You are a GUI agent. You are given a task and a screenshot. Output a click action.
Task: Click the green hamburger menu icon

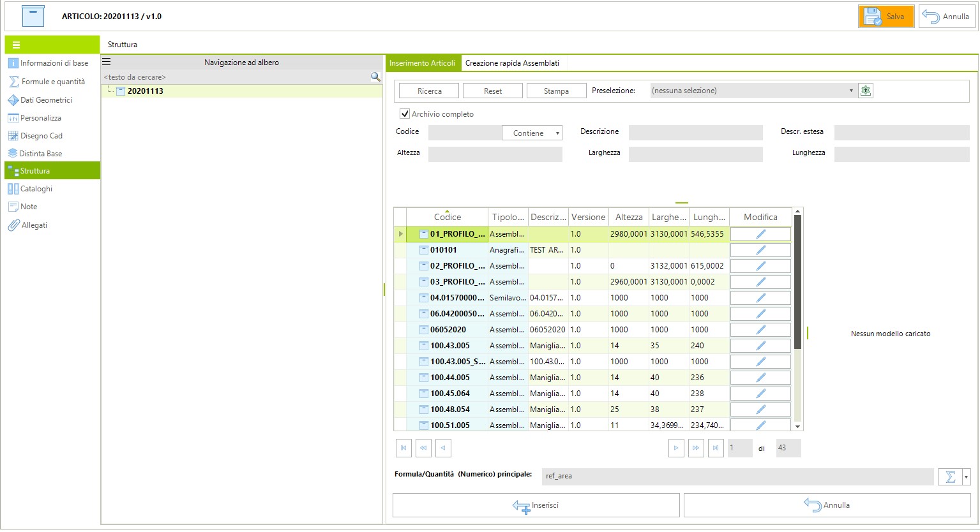coord(16,45)
